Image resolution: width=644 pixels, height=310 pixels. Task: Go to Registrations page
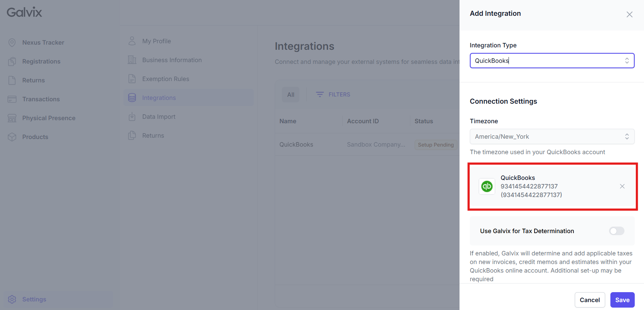[41, 61]
